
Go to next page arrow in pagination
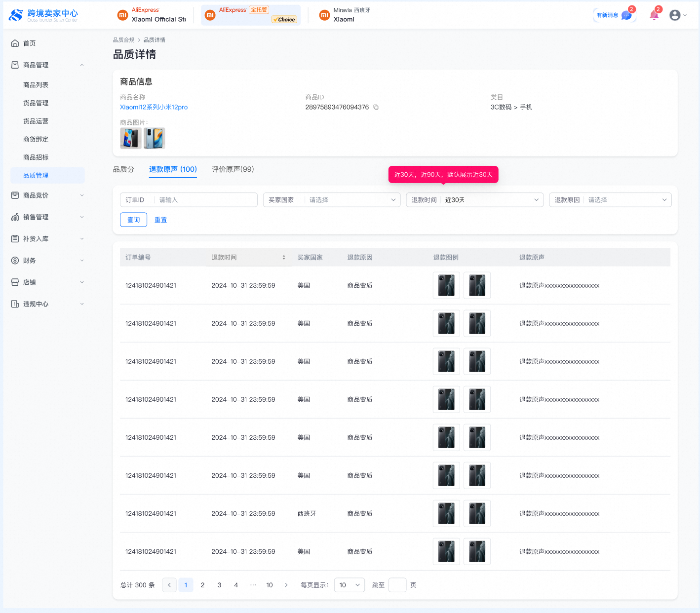pos(286,585)
